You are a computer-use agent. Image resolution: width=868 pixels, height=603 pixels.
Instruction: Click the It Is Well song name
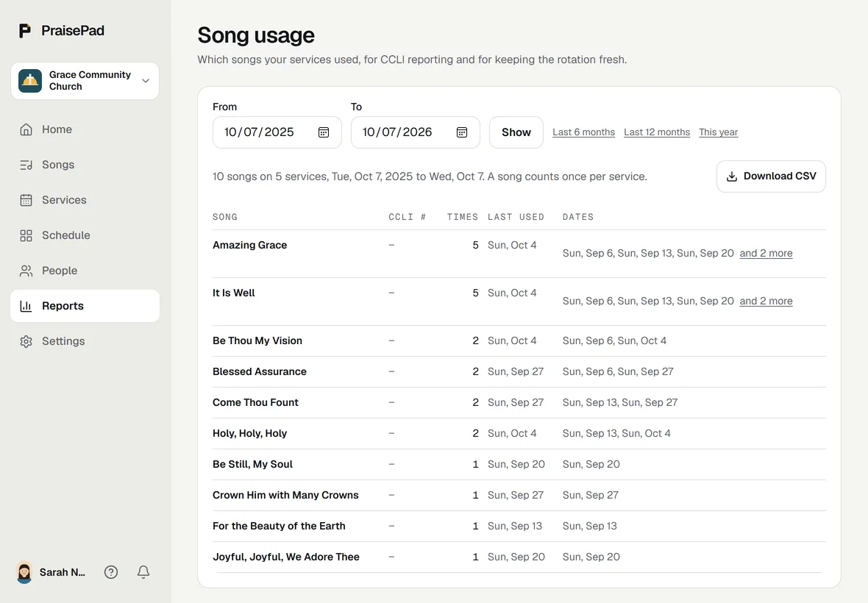coord(234,293)
